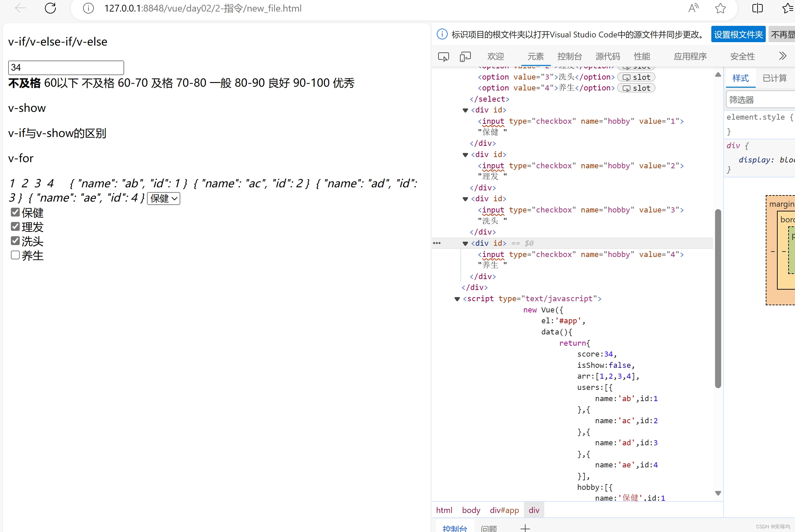Open bottom drawer 问题 tab
Viewport: 795px width, 532px height.
point(489,528)
